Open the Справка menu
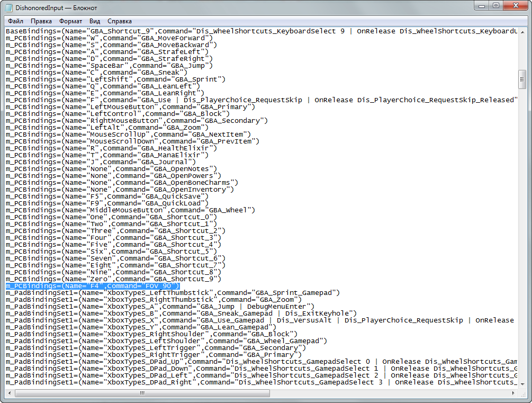532x403 pixels. (120, 21)
